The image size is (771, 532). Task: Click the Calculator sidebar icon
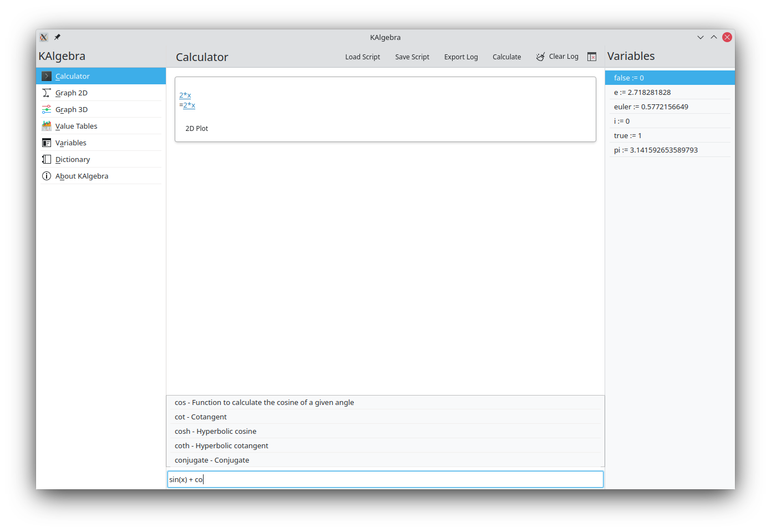tap(47, 76)
